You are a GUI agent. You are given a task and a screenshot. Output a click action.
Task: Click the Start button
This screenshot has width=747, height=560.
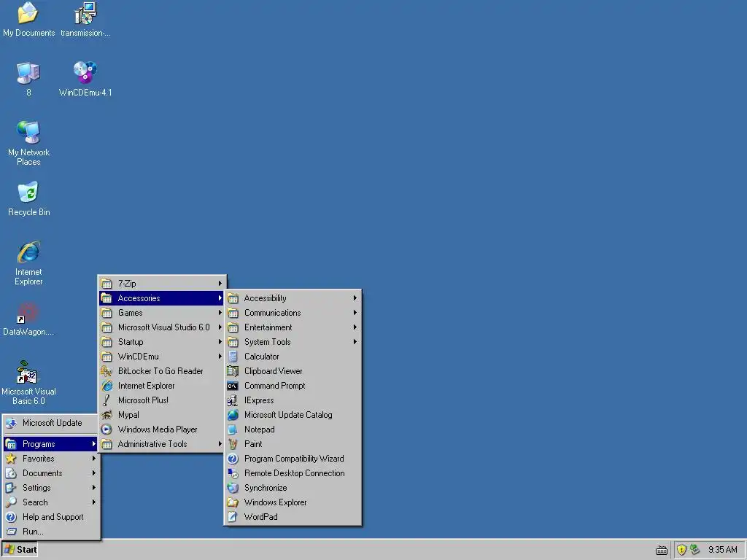coord(20,550)
